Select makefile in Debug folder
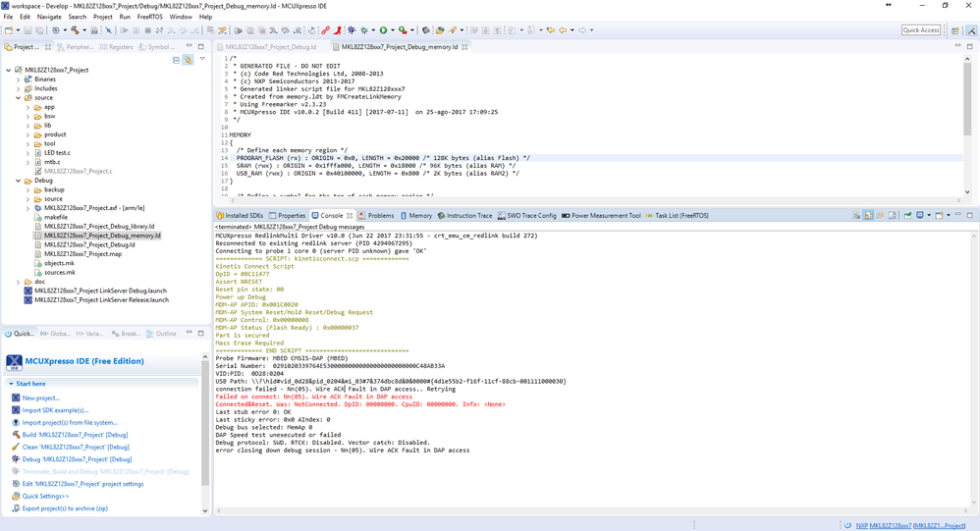Viewport: 980px width, 531px height. pyautogui.click(x=56, y=217)
